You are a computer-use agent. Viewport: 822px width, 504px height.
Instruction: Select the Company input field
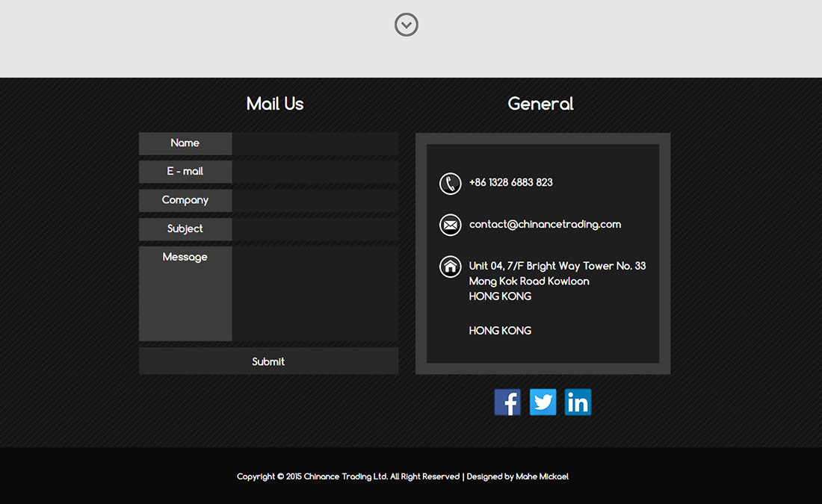[x=315, y=200]
